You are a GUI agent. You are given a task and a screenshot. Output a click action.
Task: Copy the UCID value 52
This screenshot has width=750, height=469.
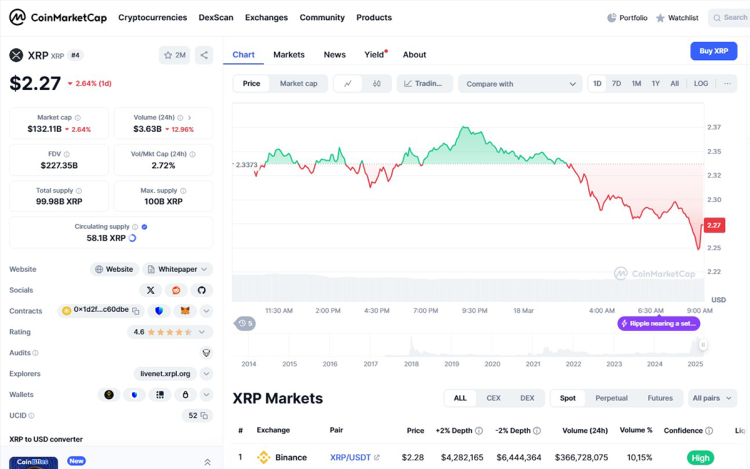(x=204, y=416)
